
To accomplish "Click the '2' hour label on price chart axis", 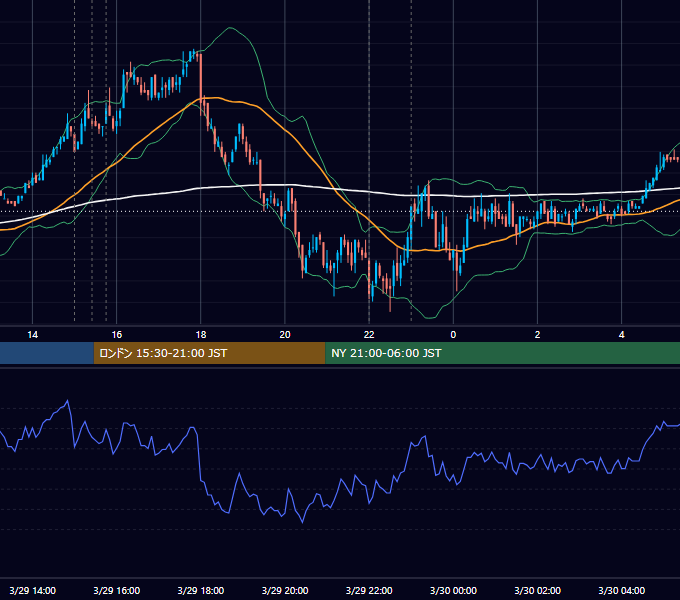I will pos(537,335).
